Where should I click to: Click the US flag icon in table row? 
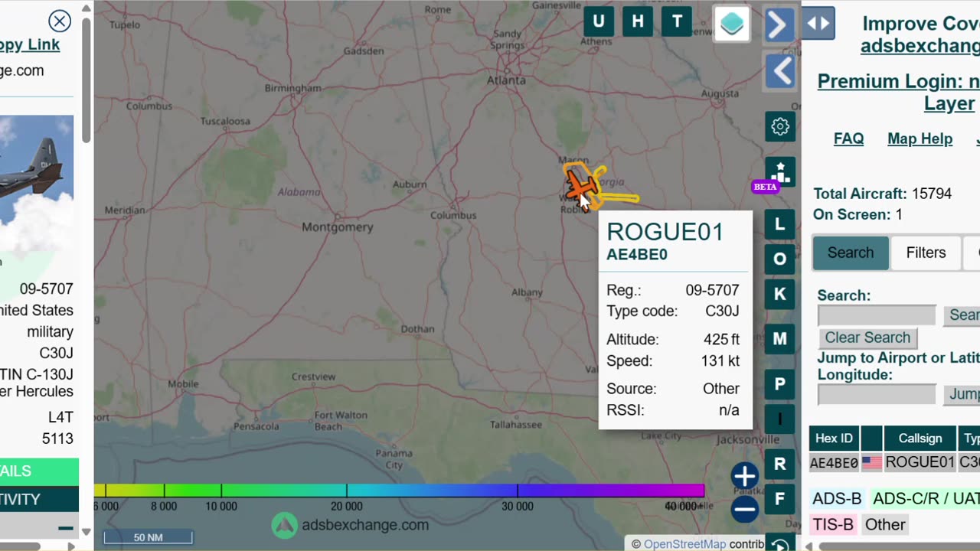[871, 462]
